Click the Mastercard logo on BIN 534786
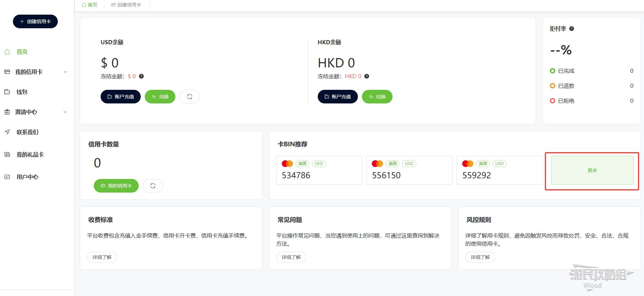The width and height of the screenshot is (644, 296). 287,164
